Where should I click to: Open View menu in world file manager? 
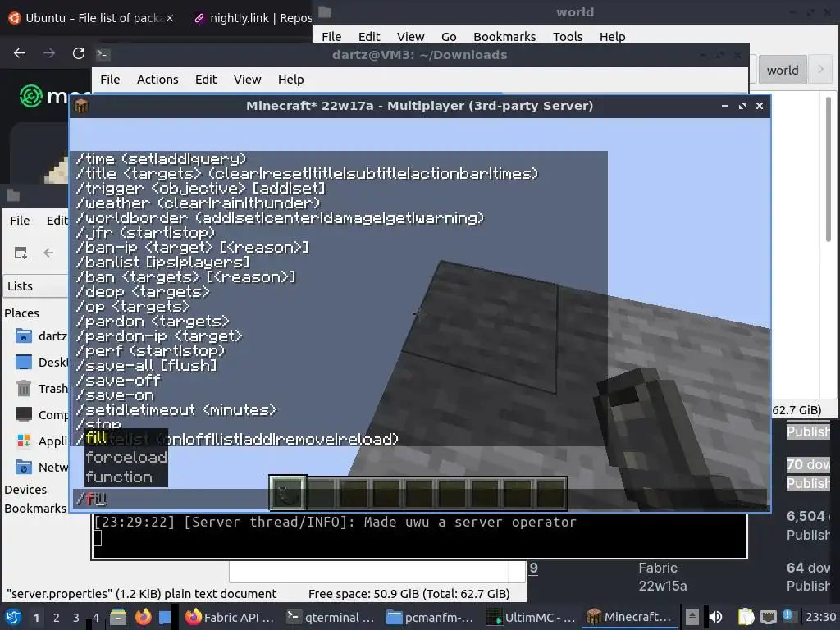point(410,36)
